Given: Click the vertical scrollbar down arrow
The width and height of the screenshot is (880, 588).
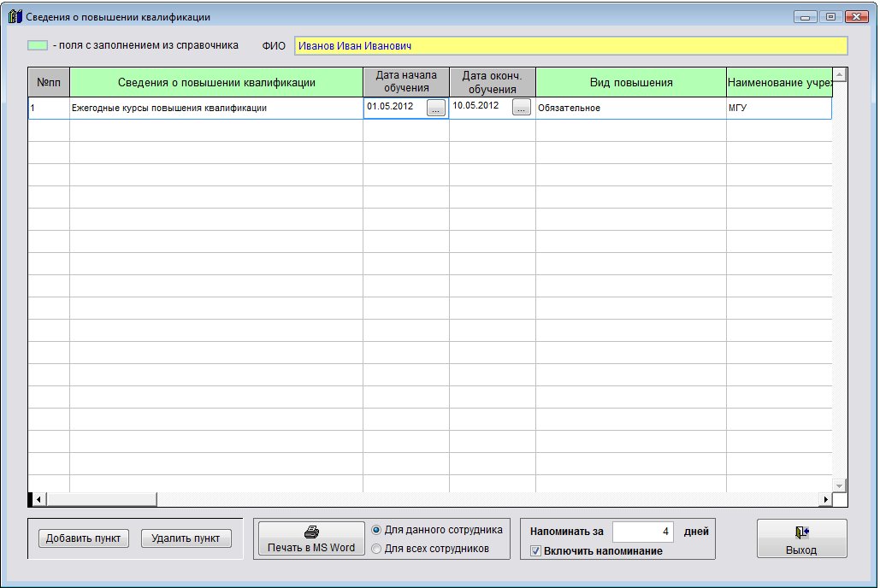Looking at the screenshot, I should click(839, 485).
